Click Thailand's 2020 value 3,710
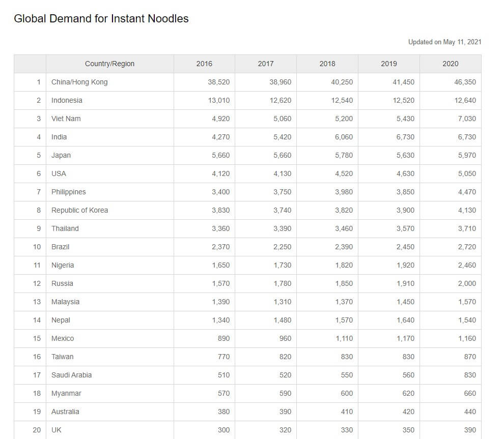Viewport: 504px width, 439px height. click(x=467, y=228)
